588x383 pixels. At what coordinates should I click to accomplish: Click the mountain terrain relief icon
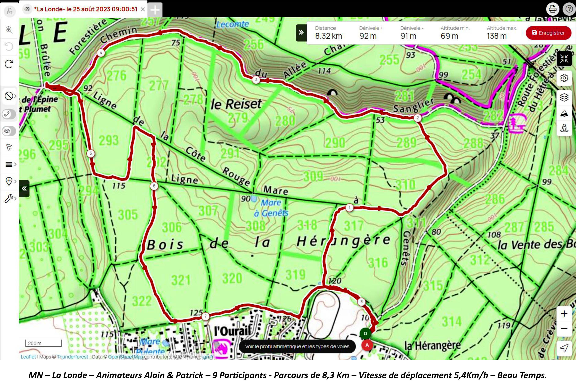tap(564, 113)
